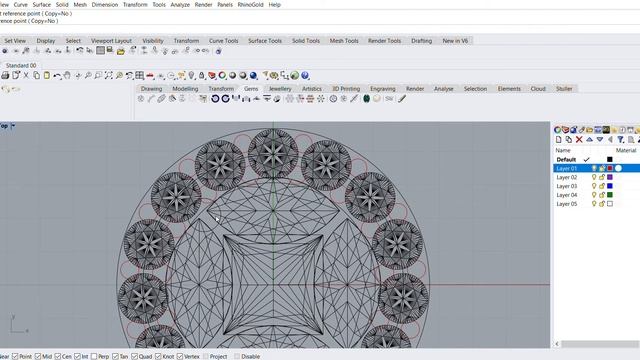Select the Pan hand tool
The image size is (640, 360).
point(67,76)
